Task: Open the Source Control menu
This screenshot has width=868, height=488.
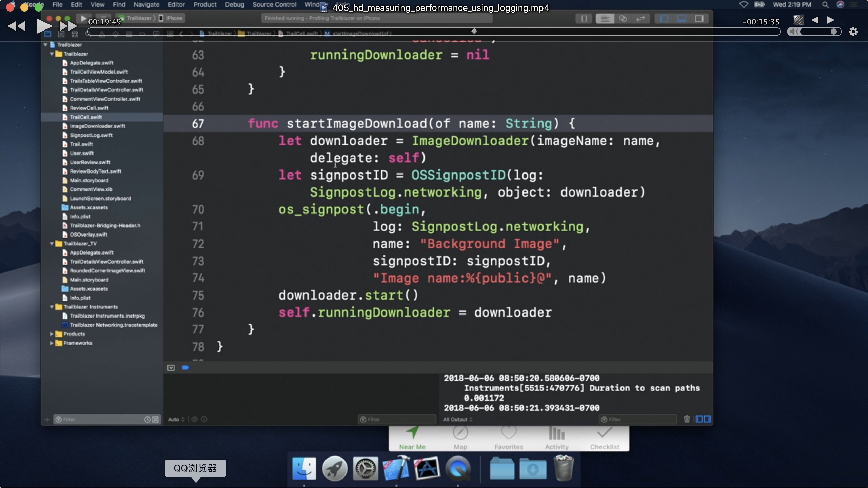Action: [274, 5]
